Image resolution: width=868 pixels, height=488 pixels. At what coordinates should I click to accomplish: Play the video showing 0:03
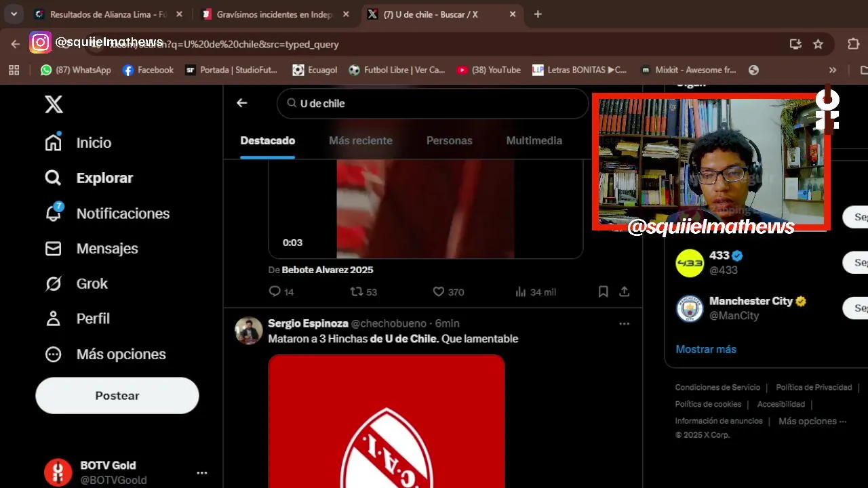(426, 209)
